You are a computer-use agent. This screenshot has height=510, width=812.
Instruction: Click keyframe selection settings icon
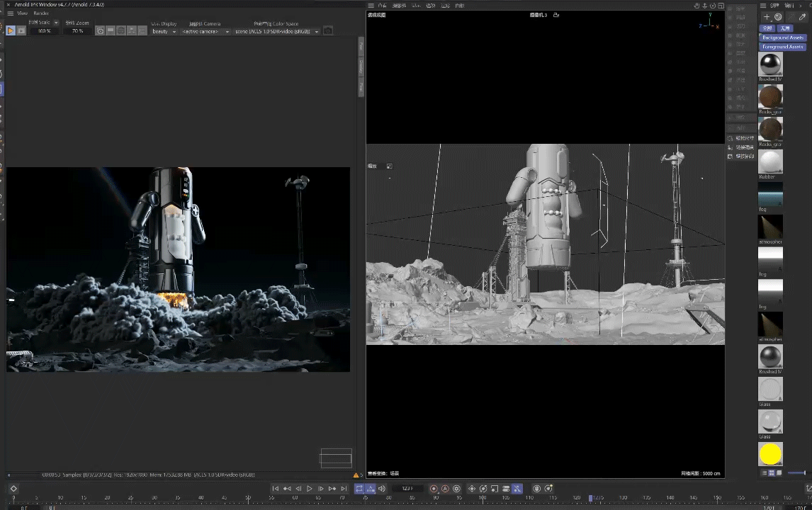457,489
